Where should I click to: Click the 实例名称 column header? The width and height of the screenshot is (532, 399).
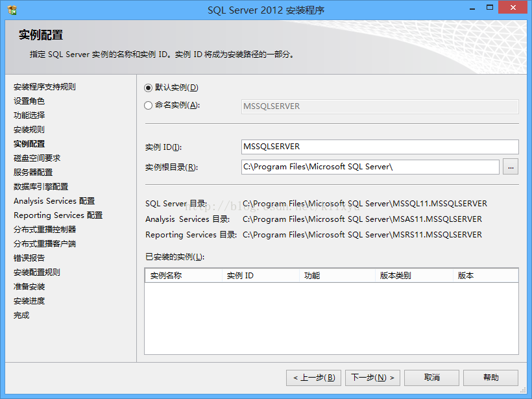pos(184,276)
